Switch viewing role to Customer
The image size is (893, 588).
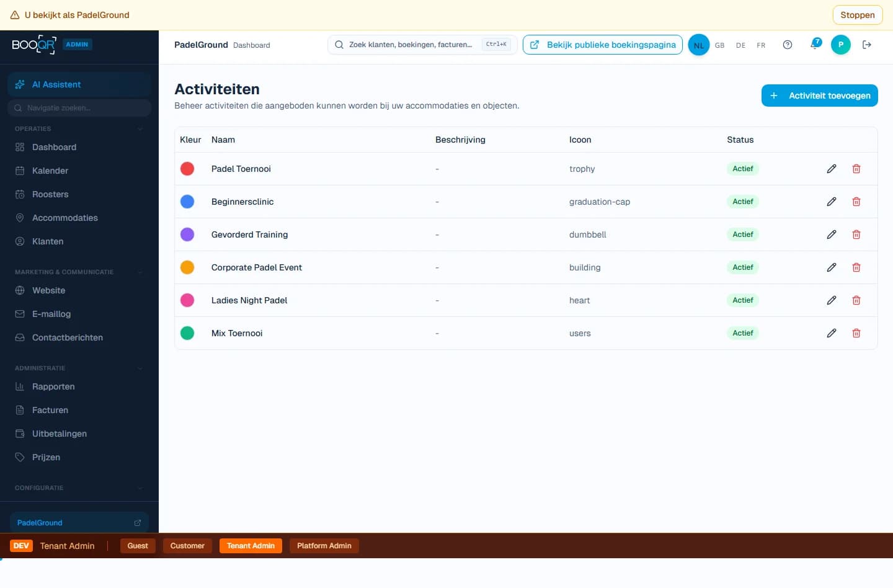pyautogui.click(x=187, y=546)
